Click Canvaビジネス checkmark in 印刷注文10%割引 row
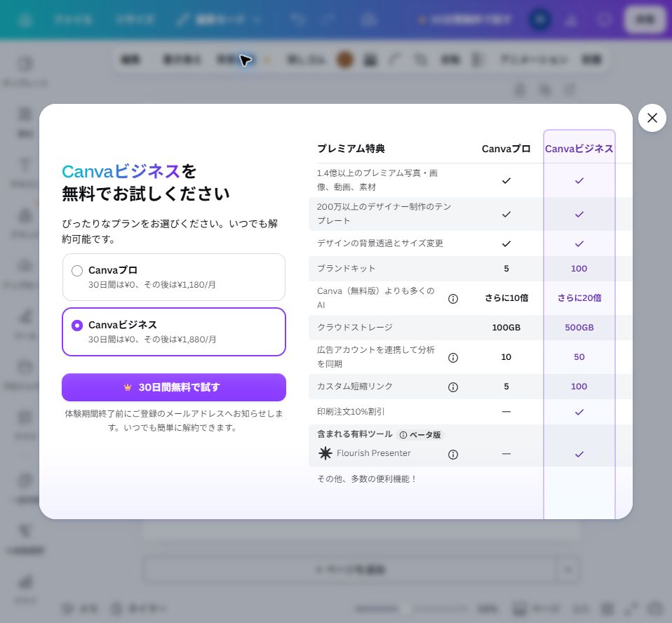The width and height of the screenshot is (672, 623). coord(579,412)
